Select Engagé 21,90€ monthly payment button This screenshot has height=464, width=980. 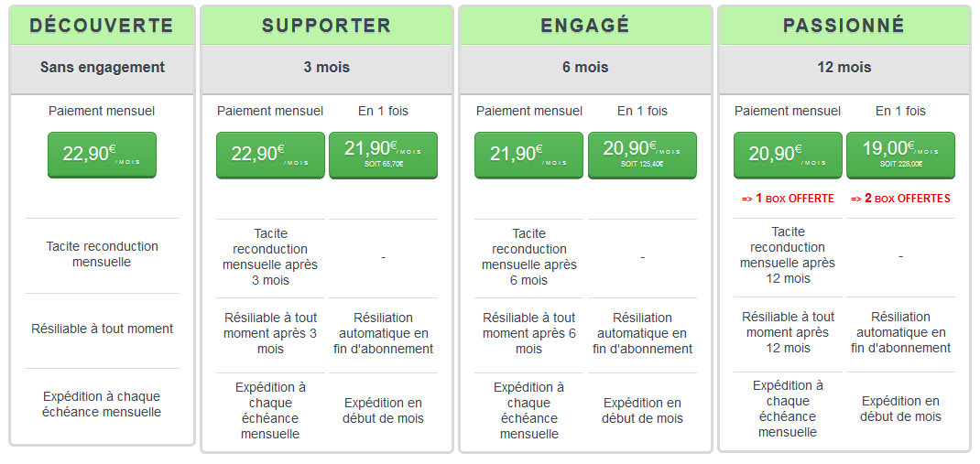pyautogui.click(x=529, y=155)
